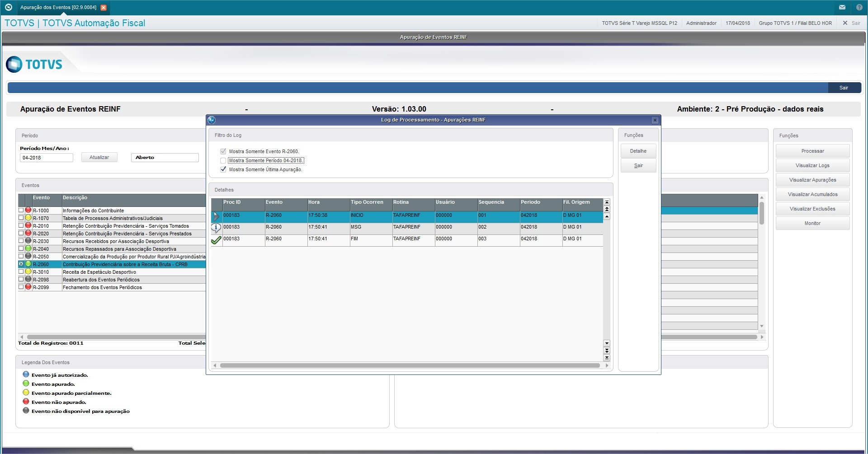Click the yellow status circle of event R-1070
Image resolution: width=868 pixels, height=454 pixels.
click(x=28, y=218)
